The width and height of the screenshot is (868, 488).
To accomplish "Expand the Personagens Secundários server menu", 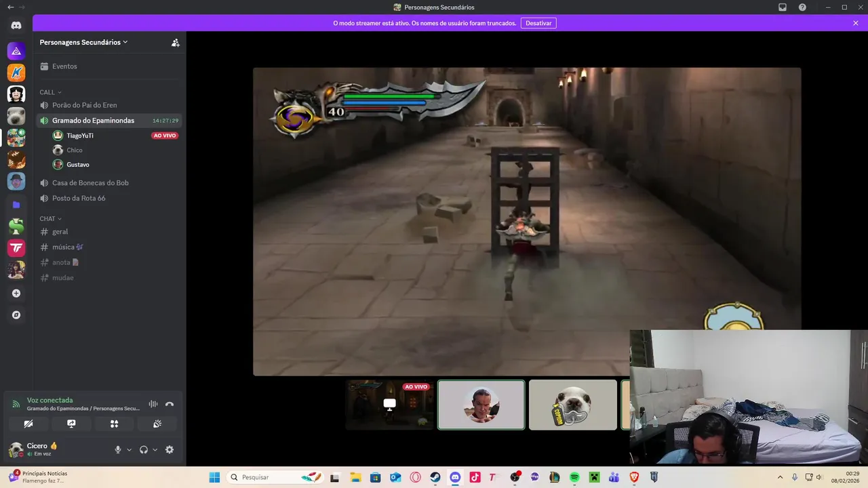I will (x=83, y=42).
